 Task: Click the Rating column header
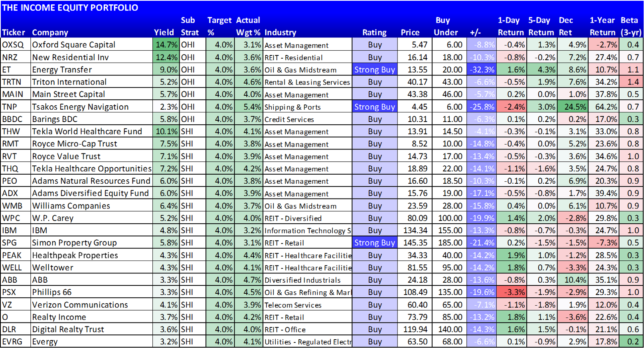(x=374, y=32)
